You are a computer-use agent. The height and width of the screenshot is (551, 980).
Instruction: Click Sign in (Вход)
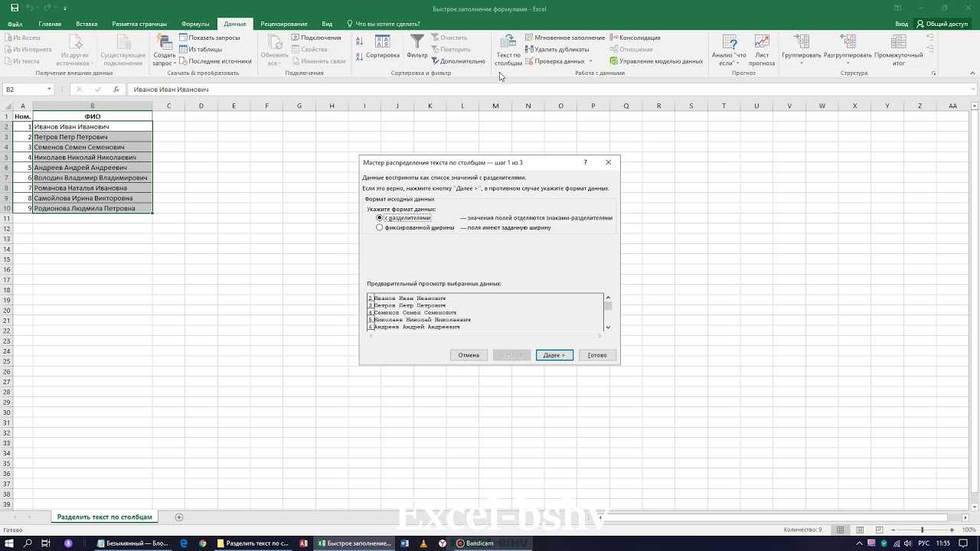[x=902, y=24]
